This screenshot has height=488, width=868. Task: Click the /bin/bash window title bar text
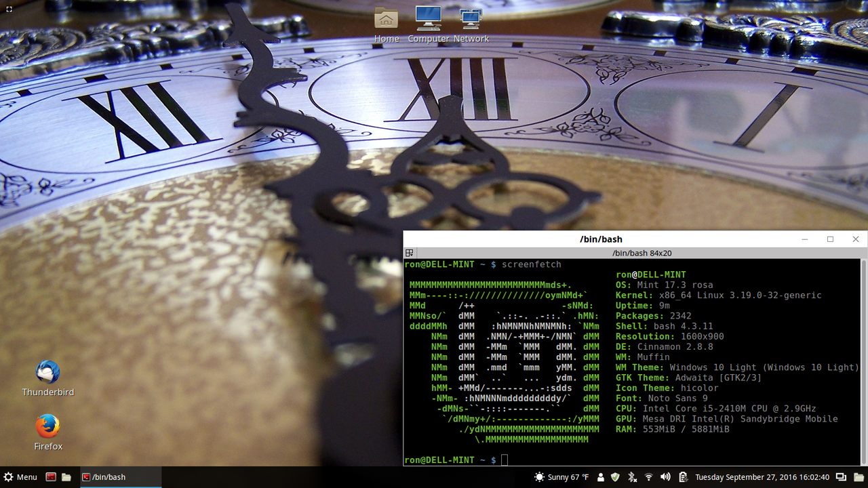(x=601, y=239)
